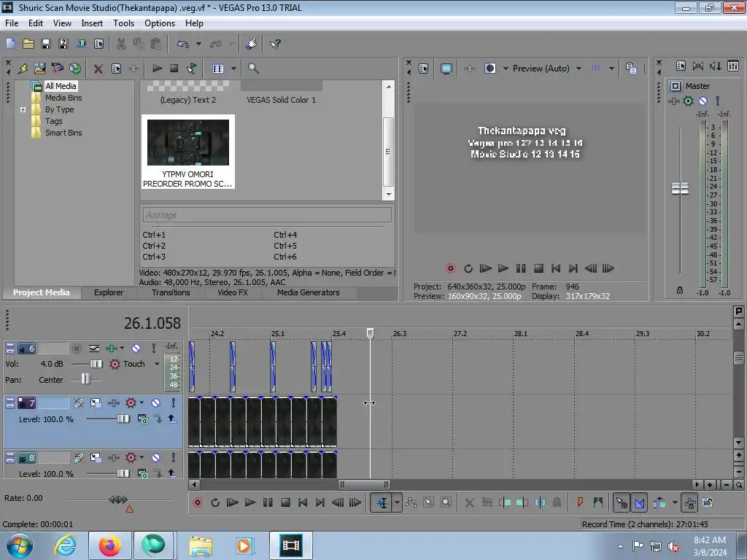Save the project with the floppy icon
This screenshot has width=747, height=560.
46,44
